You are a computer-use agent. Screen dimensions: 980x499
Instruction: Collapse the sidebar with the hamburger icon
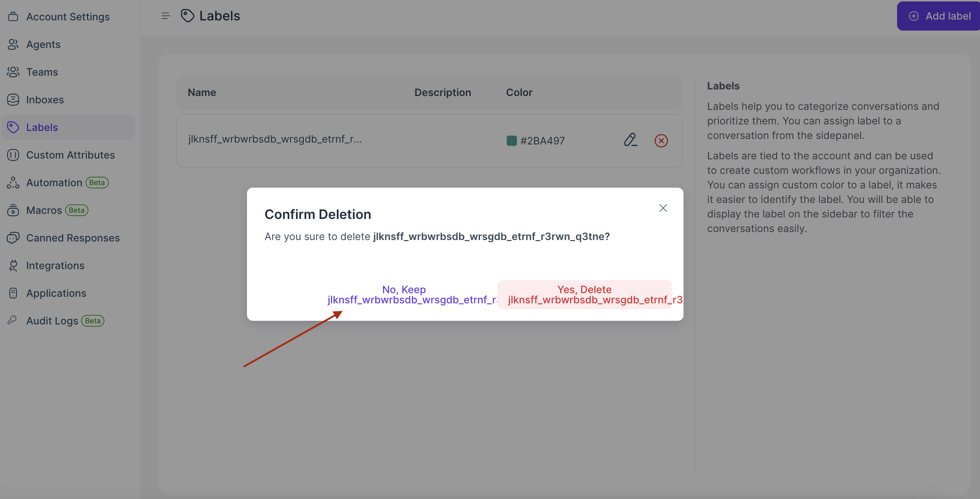165,16
